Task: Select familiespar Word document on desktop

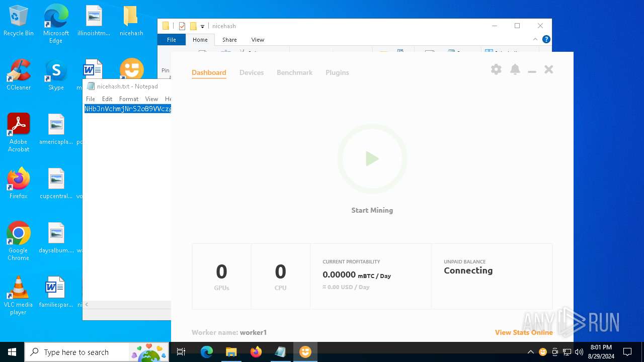Action: pos(56,292)
